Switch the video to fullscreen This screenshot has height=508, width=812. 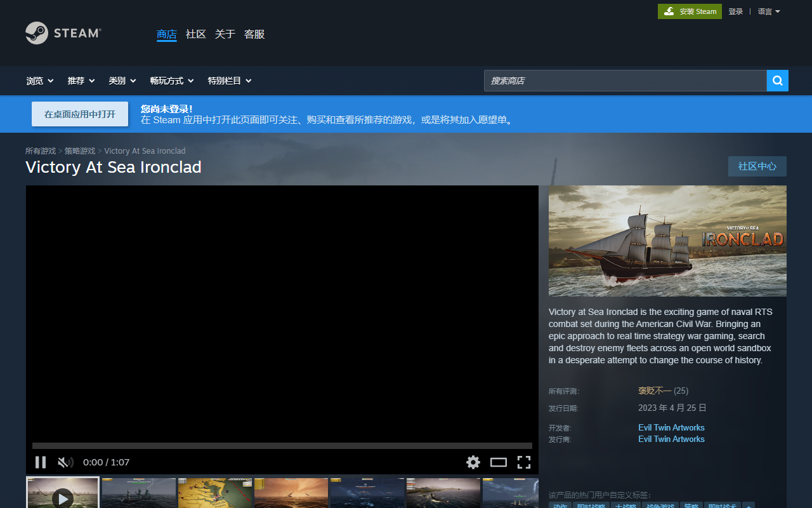point(524,462)
